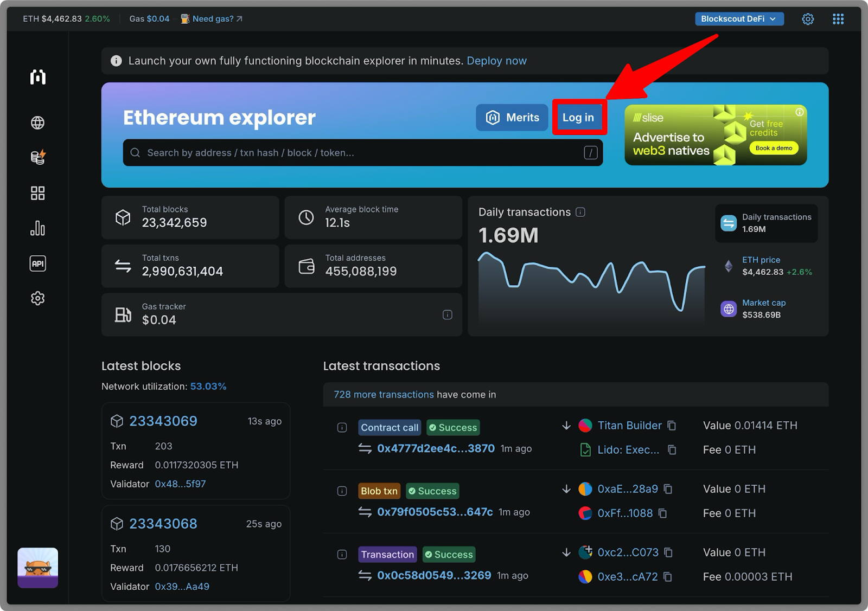Screen dimensions: 868x611
Task: Click the Need gas? link
Action: [x=217, y=19]
